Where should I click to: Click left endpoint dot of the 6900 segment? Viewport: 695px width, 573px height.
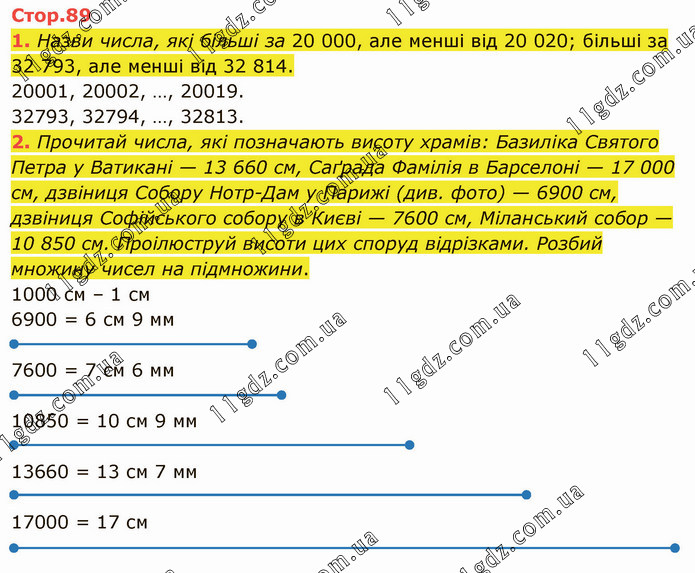pyautogui.click(x=13, y=344)
